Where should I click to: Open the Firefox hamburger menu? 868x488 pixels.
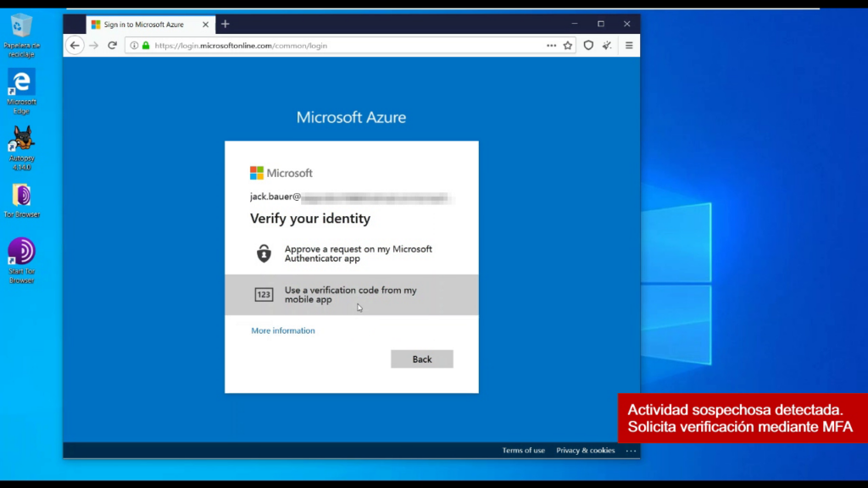629,46
